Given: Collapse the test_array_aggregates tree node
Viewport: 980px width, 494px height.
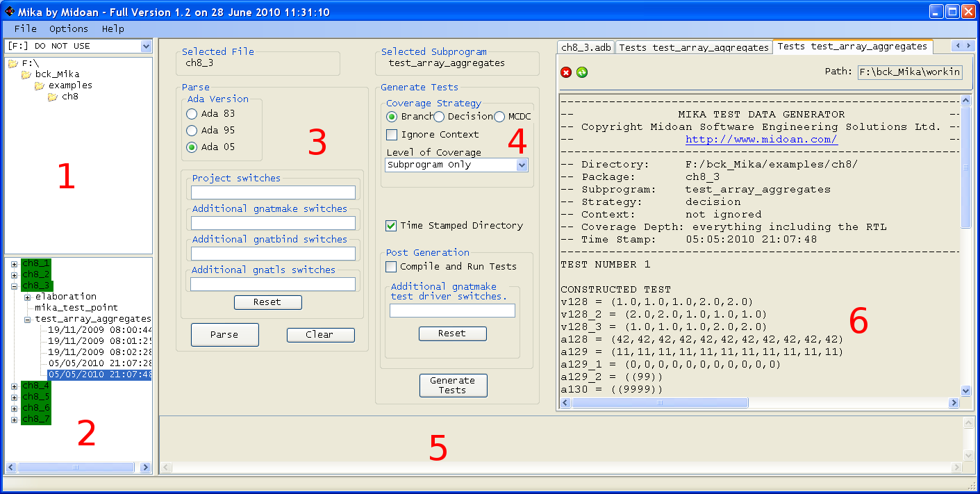Looking at the screenshot, I should click(x=28, y=320).
